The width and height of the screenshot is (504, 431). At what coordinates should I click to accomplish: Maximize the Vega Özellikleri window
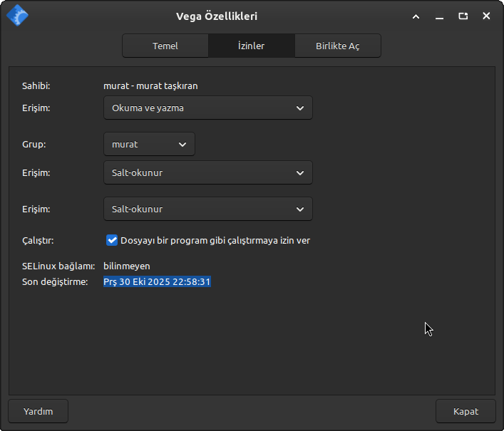[x=463, y=16]
